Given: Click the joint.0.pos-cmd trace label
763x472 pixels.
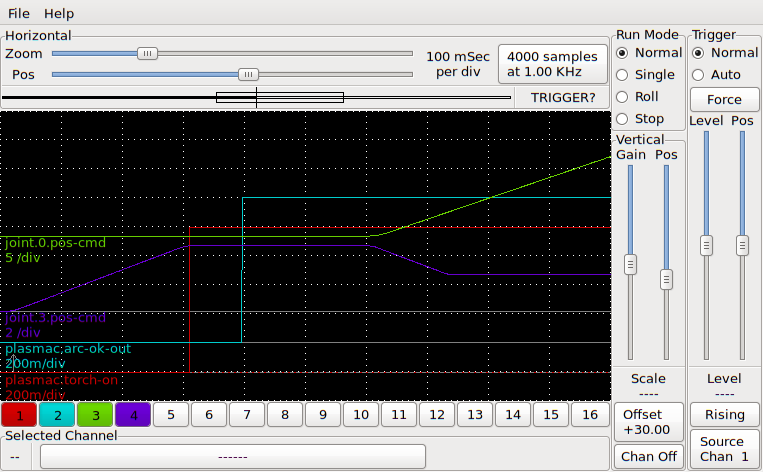Looking at the screenshot, I should (55, 242).
